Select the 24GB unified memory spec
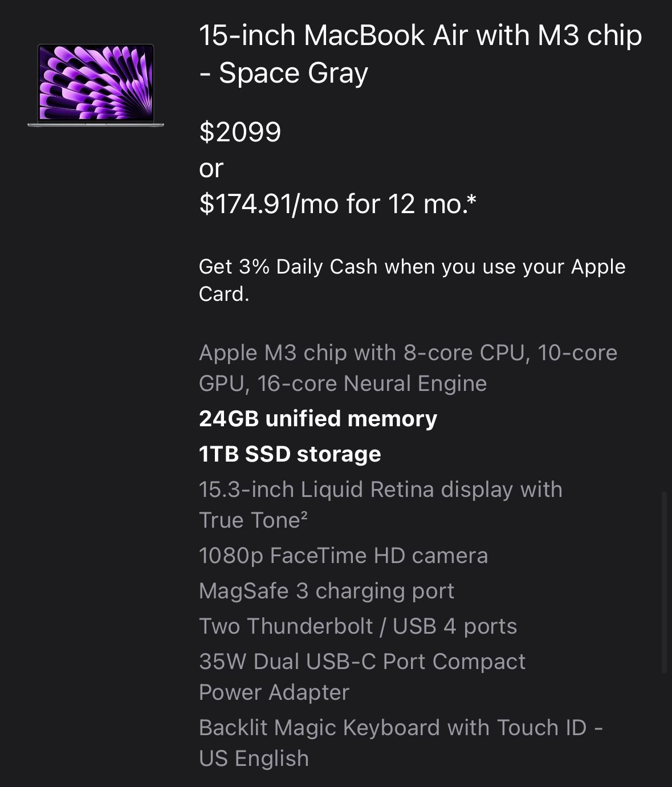 pos(317,419)
